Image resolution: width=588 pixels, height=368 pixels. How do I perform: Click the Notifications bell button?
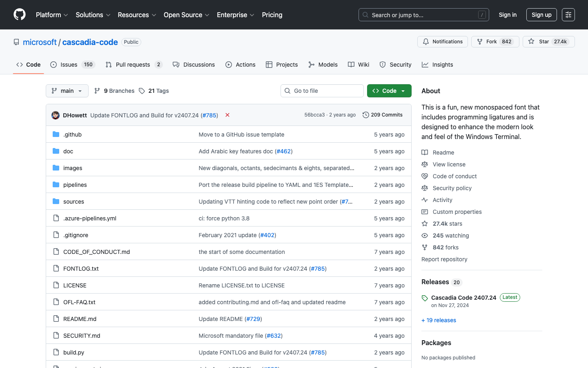443,42
